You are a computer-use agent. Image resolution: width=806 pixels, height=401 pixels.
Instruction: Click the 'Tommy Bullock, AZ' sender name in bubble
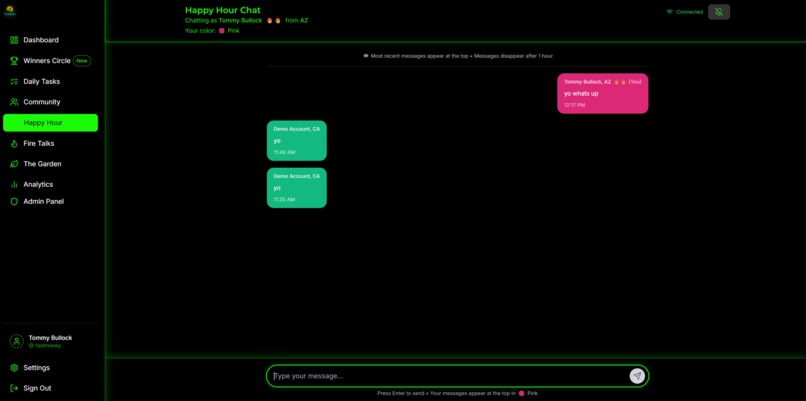[587, 82]
